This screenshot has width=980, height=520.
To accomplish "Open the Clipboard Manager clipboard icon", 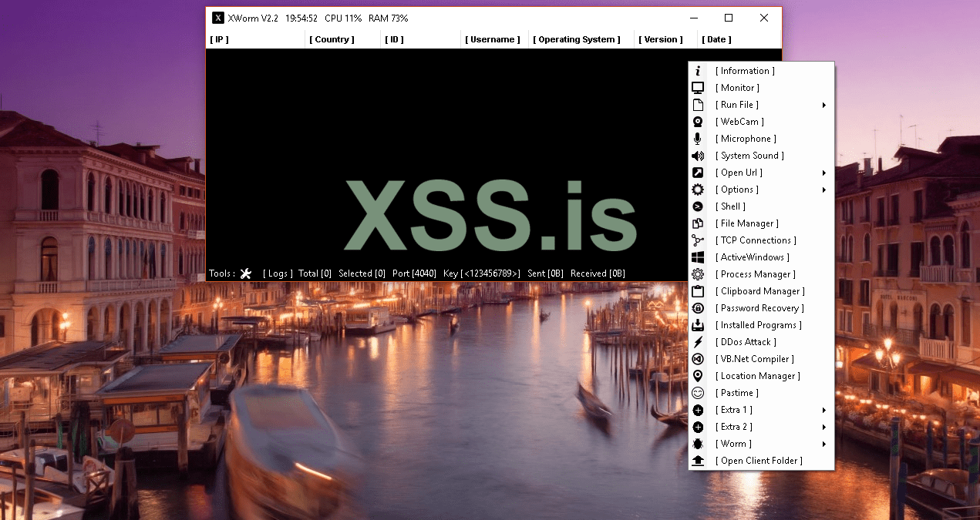I will [x=698, y=291].
